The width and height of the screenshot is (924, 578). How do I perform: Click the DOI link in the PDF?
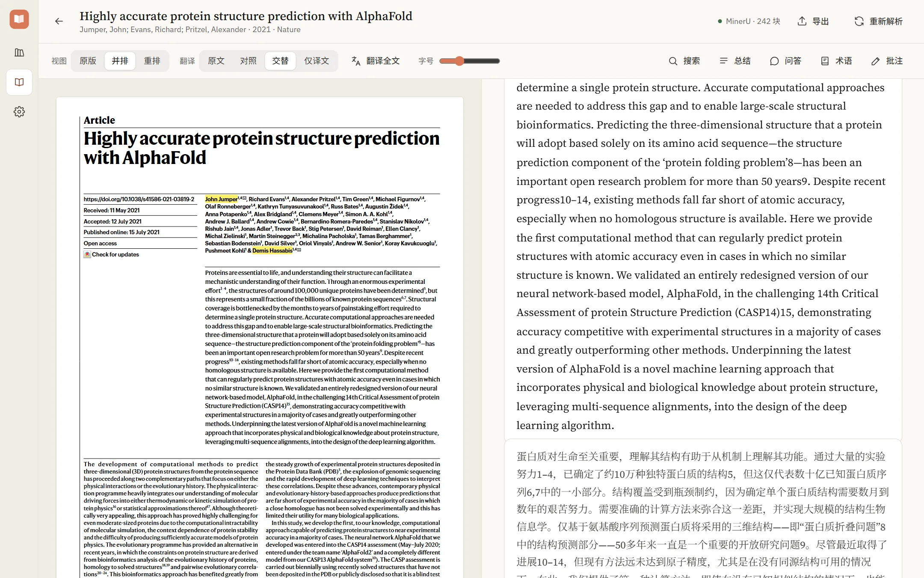[x=139, y=199]
